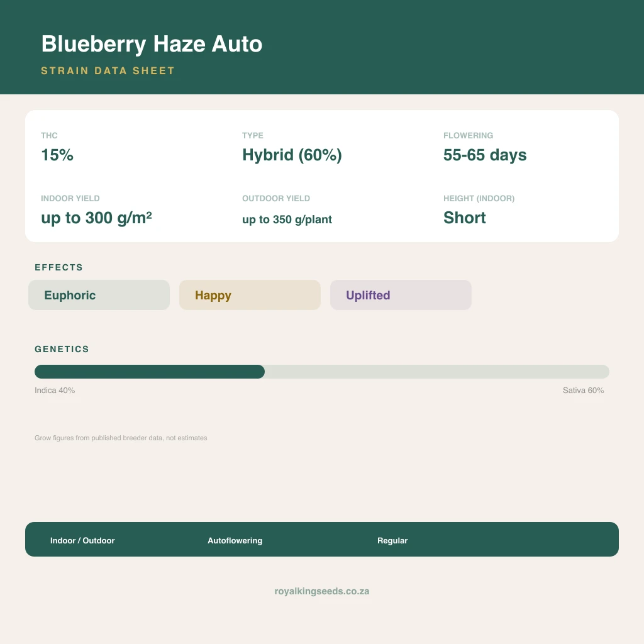Click the Euphoric effect chip
The image size is (644, 644).
click(x=99, y=295)
